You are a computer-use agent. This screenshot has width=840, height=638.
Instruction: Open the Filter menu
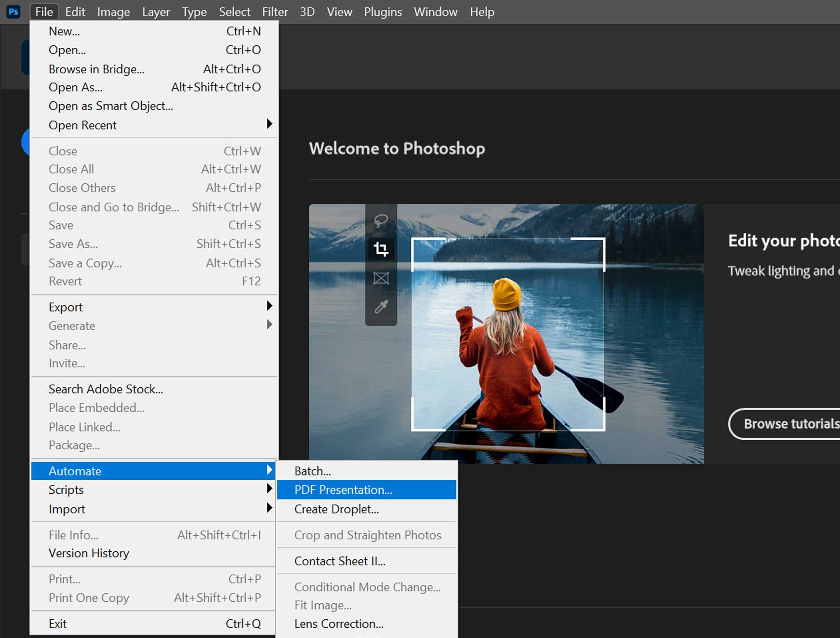275,12
